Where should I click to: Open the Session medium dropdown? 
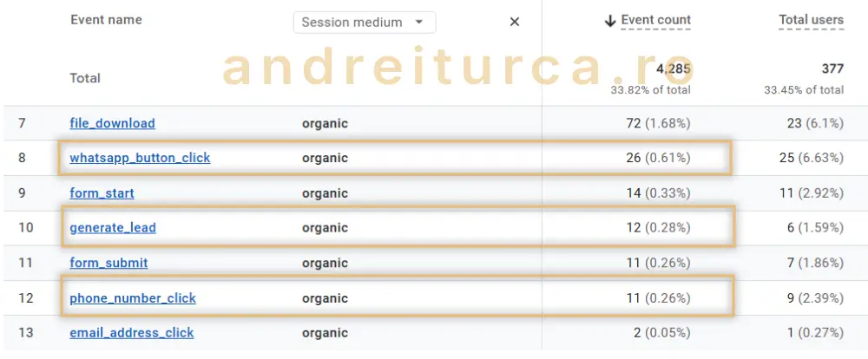(365, 23)
